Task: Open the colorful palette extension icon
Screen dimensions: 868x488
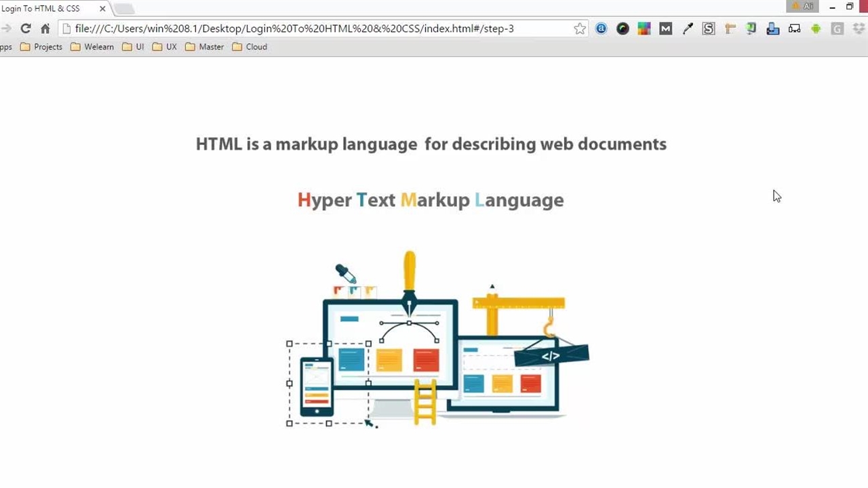Action: tap(644, 28)
